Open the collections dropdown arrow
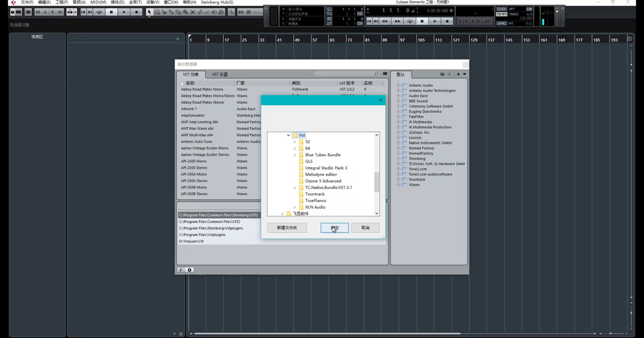The height and width of the screenshot is (338, 644). [465, 74]
